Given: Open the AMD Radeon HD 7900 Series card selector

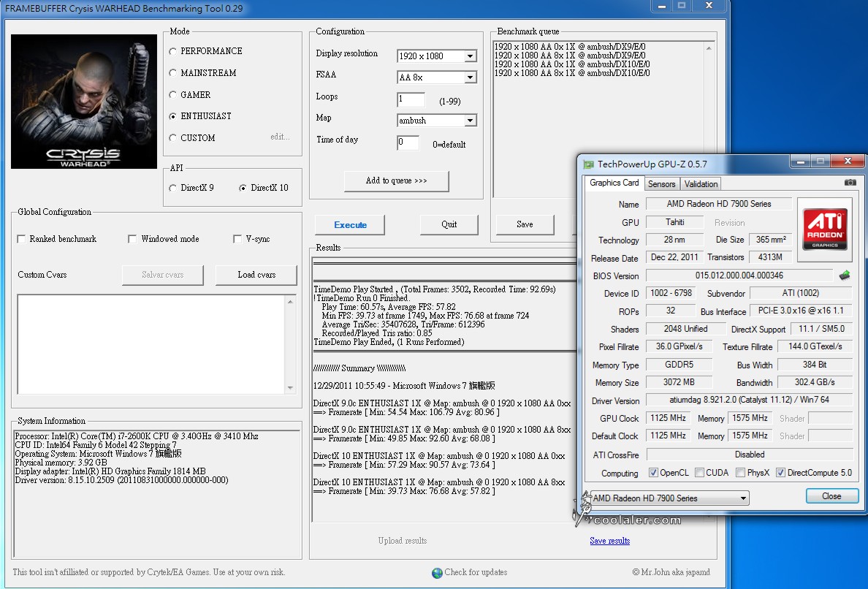Looking at the screenshot, I should (x=670, y=498).
